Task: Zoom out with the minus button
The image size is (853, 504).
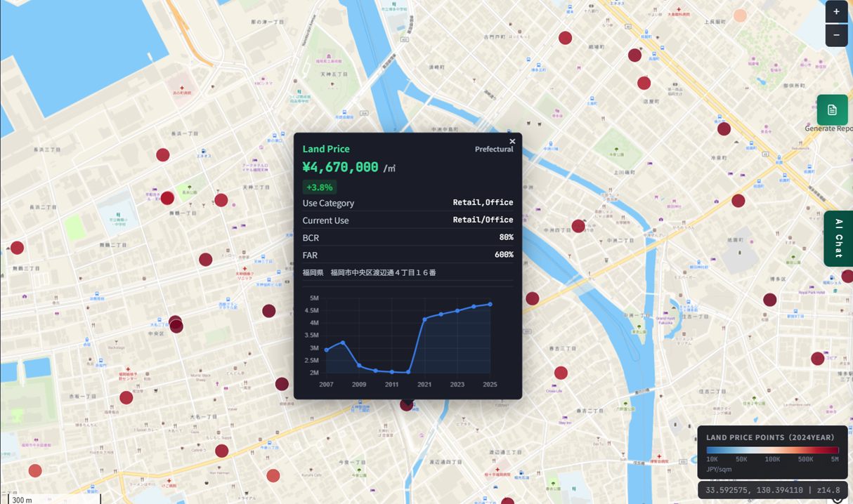Action: click(x=836, y=35)
